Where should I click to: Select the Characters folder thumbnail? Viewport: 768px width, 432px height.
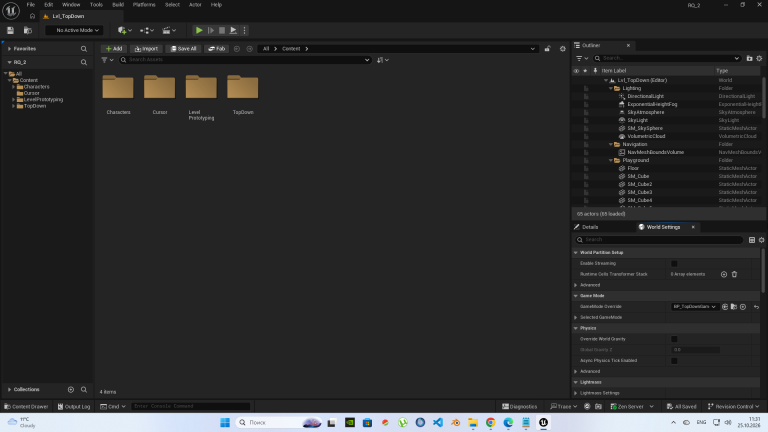tap(118, 89)
